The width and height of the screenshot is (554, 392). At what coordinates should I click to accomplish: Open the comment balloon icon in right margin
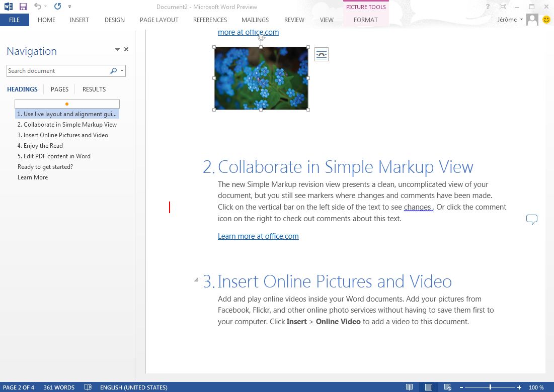(532, 219)
